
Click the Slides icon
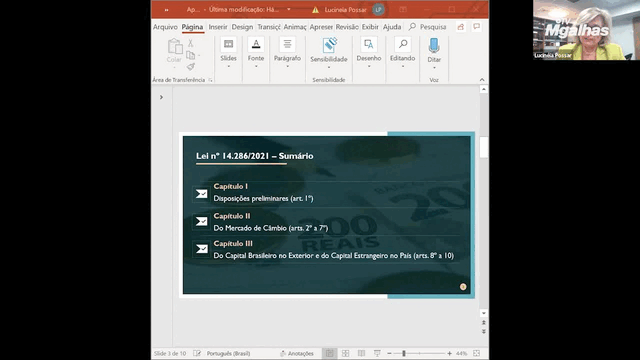point(228,44)
